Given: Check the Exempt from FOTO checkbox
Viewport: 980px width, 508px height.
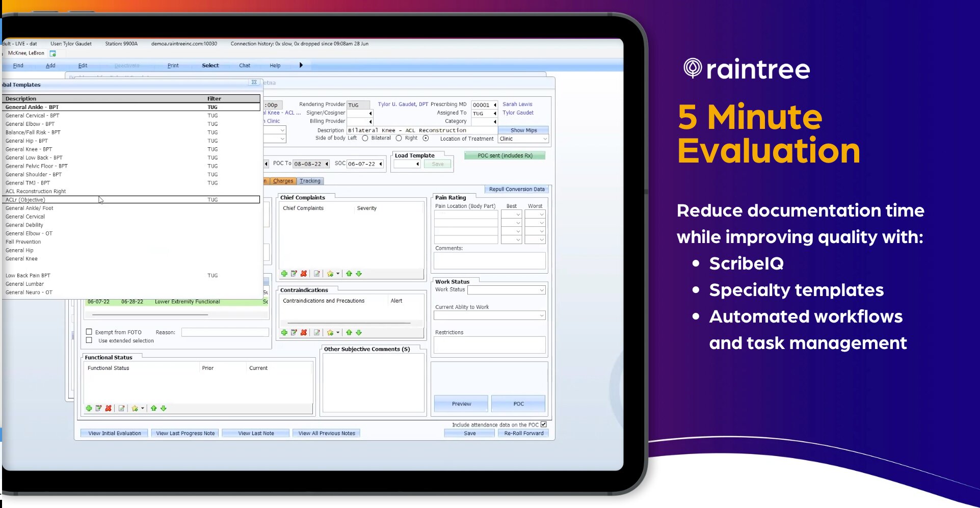Looking at the screenshot, I should coord(89,332).
